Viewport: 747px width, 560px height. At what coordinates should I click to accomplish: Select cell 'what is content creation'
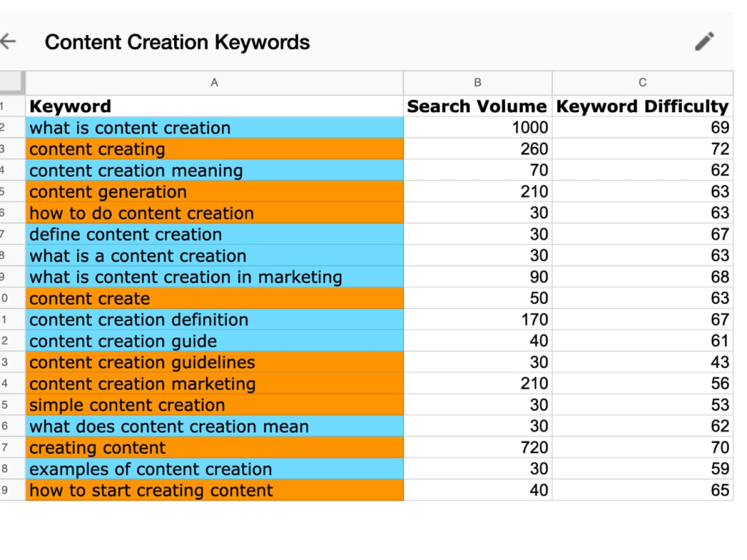214,128
